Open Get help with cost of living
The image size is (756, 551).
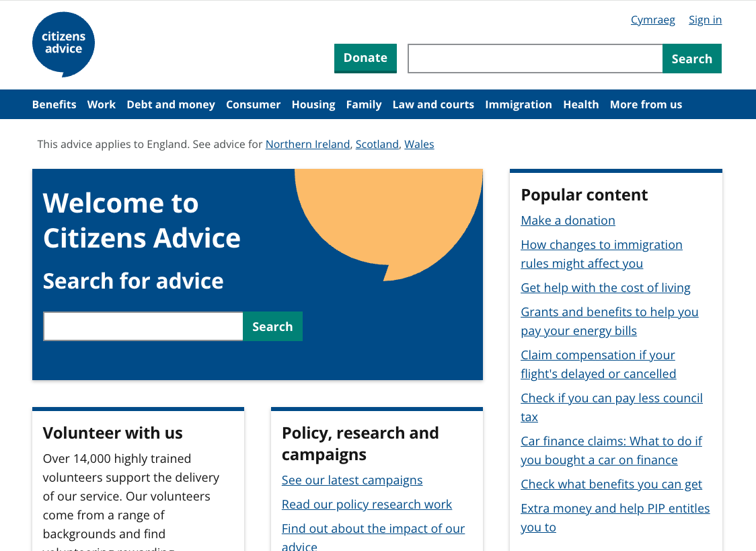coord(605,288)
